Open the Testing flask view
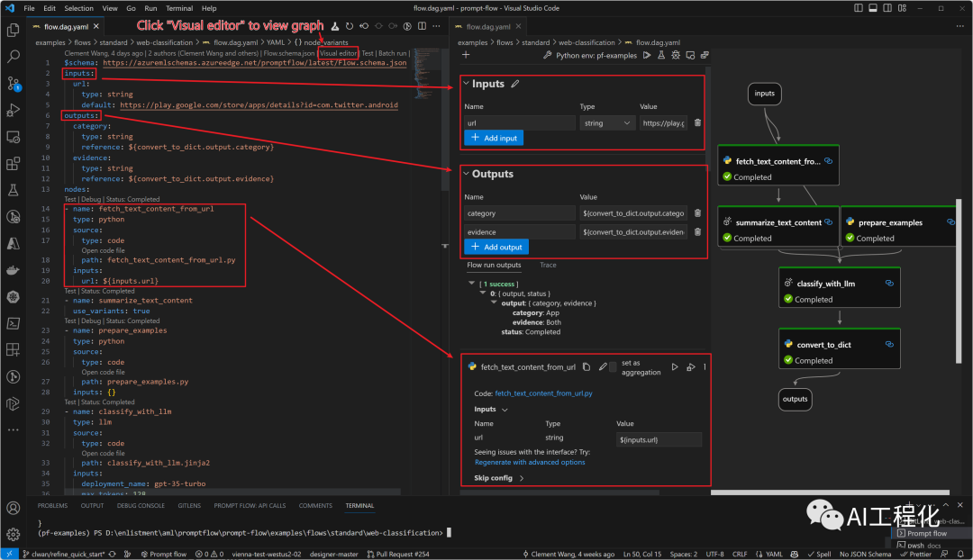The width and height of the screenshot is (973, 560). pos(13,190)
